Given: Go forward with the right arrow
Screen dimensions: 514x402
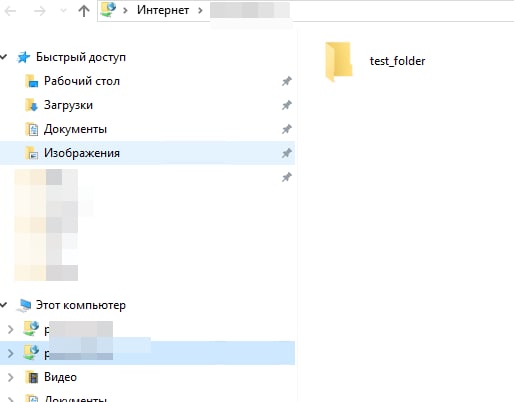Looking at the screenshot, I should (x=40, y=11).
